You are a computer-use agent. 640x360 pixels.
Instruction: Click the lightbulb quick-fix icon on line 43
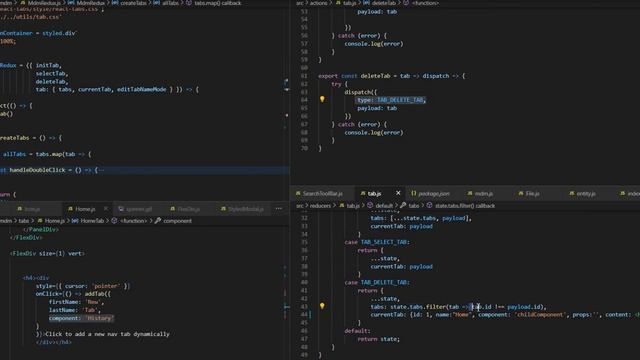pyautogui.click(x=322, y=306)
